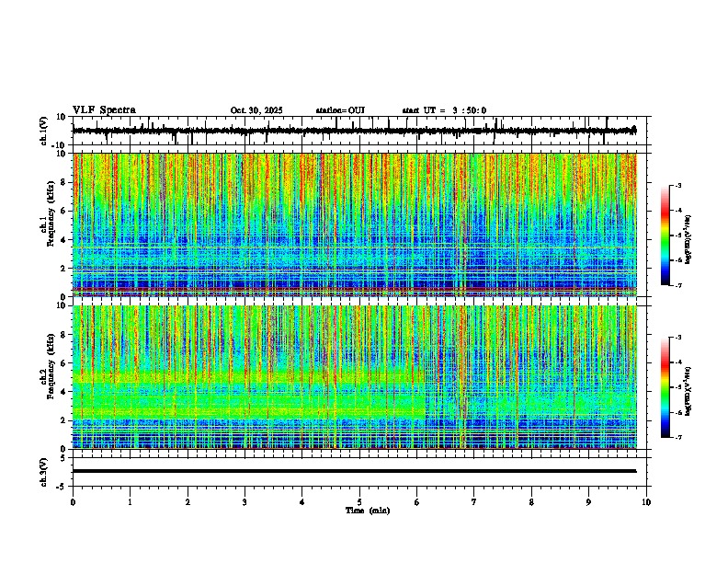Image resolution: width=728 pixels, height=563 pixels.
Task: Click the time axis tick label "1"
Action: pos(130,502)
